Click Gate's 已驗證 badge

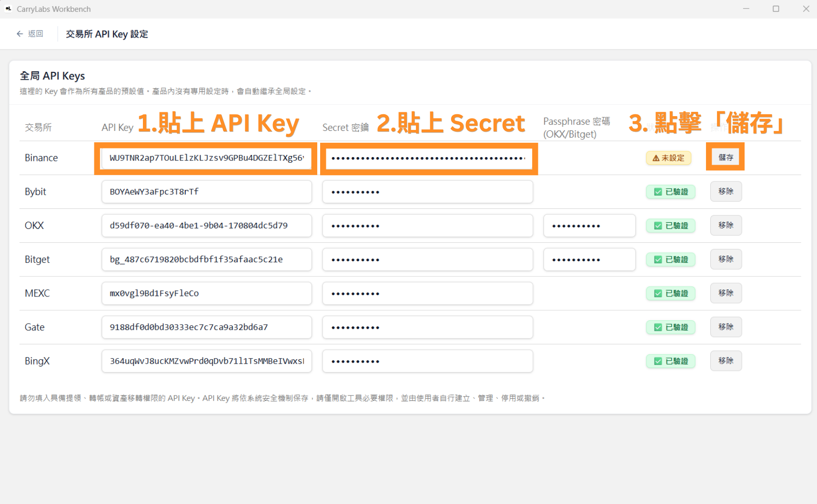(x=670, y=327)
